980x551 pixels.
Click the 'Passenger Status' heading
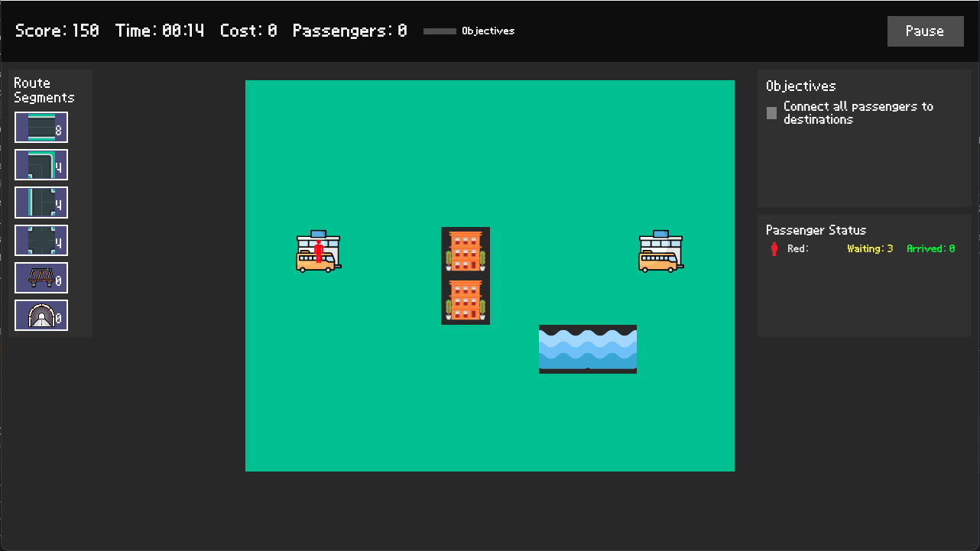pos(816,230)
